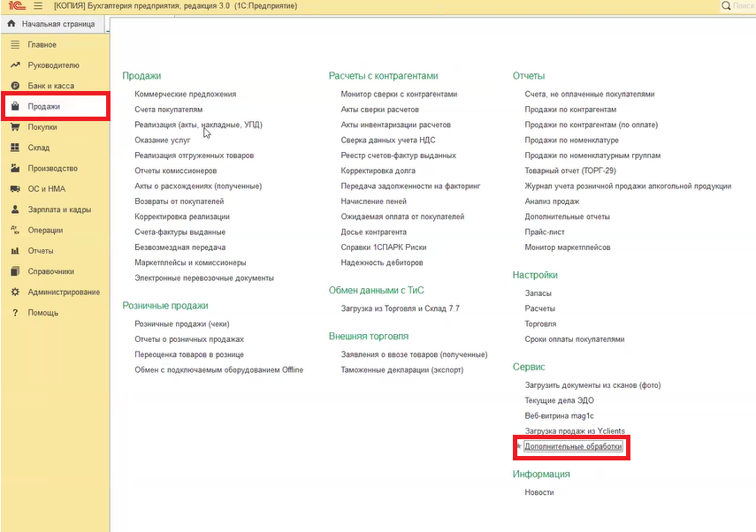The image size is (756, 532).
Task: Open Новости under Информация
Action: (539, 492)
